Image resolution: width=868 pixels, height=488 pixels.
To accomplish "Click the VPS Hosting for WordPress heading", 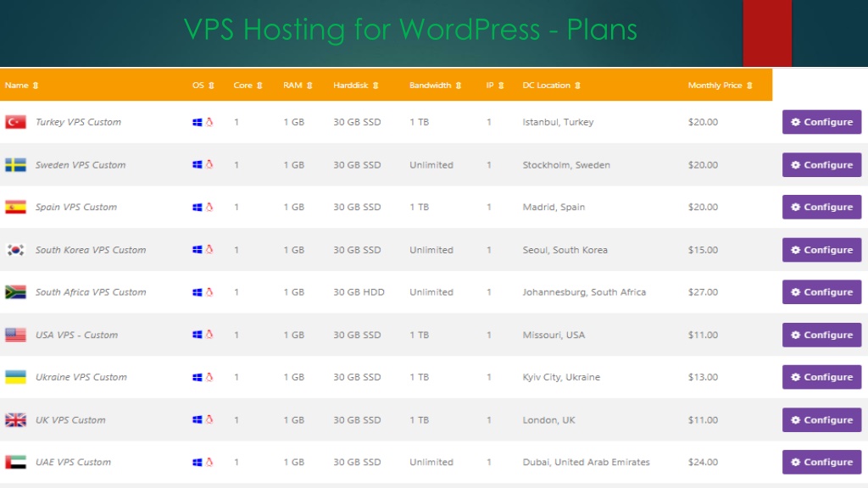I will coord(410,30).
